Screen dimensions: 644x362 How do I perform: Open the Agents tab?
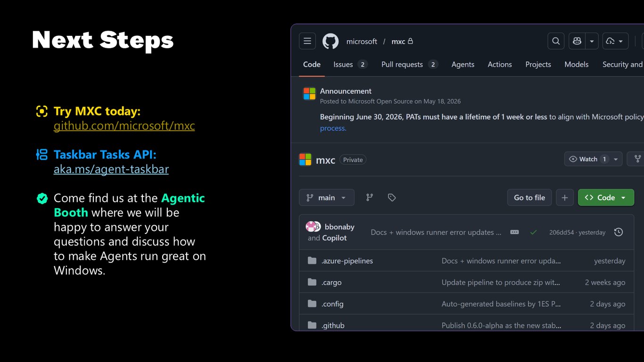463,65
